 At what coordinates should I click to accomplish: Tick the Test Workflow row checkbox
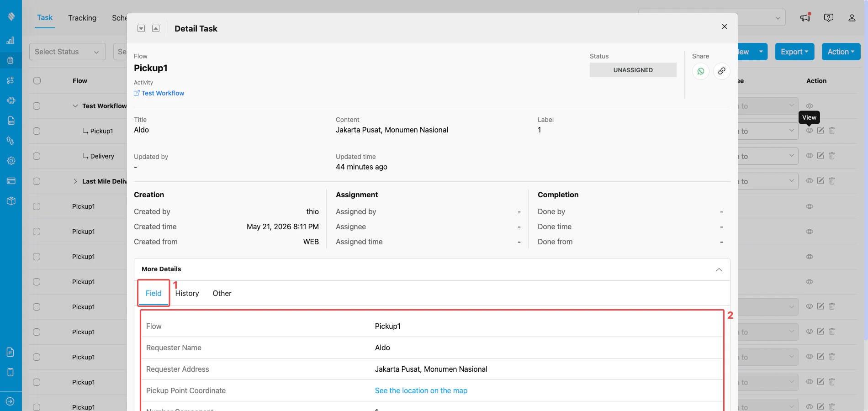(x=37, y=106)
